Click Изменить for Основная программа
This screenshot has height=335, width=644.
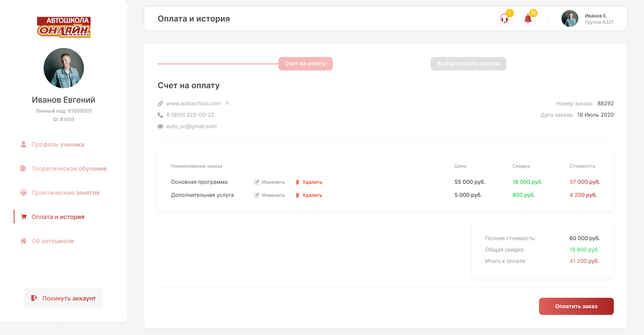[x=273, y=182]
